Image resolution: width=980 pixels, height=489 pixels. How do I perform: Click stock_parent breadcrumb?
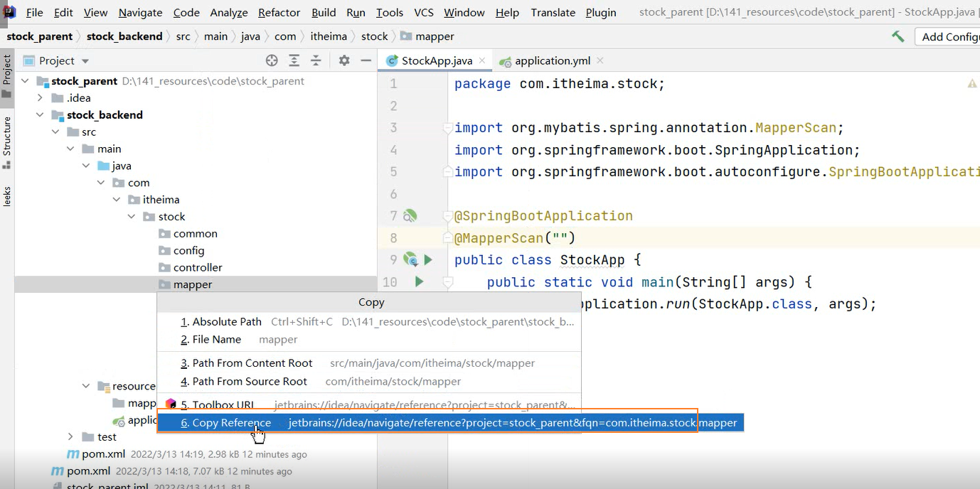(x=40, y=36)
